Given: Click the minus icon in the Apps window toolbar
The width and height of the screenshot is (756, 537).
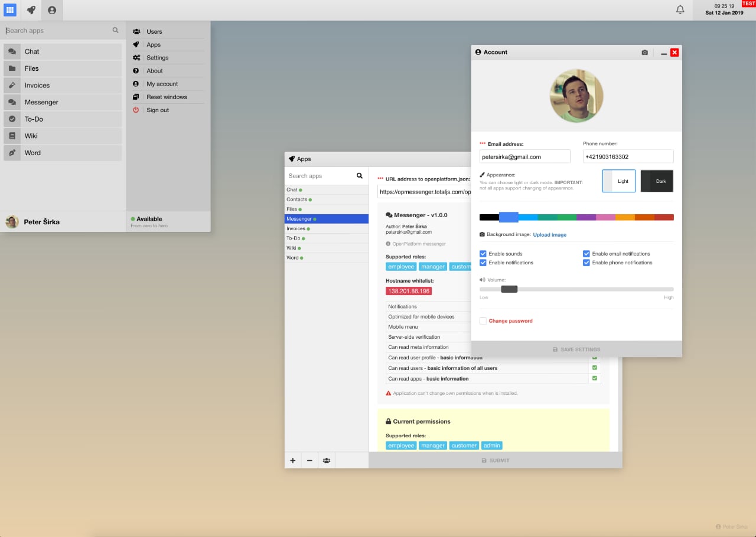Looking at the screenshot, I should [309, 460].
